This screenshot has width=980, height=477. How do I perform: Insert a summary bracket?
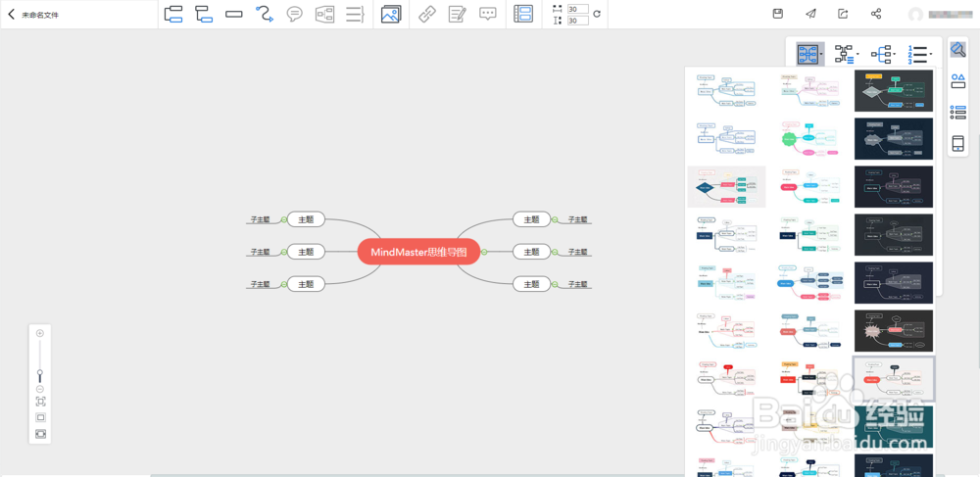point(355,14)
